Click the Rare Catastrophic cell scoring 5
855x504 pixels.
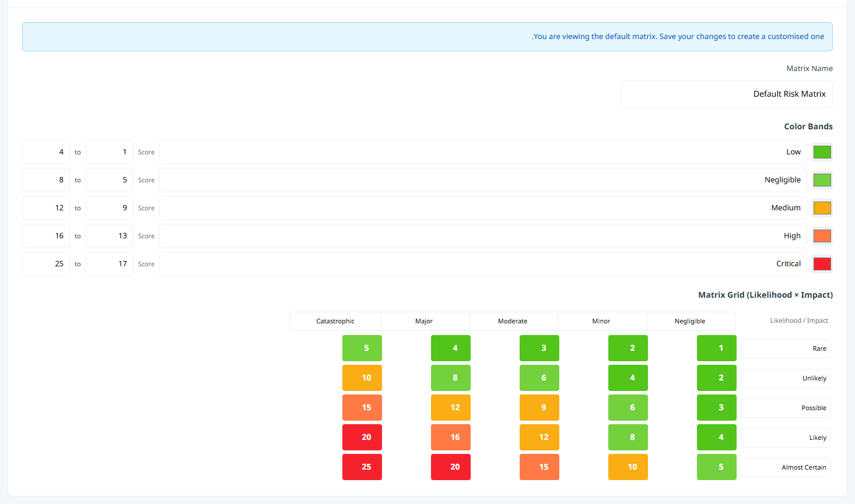coord(362,348)
